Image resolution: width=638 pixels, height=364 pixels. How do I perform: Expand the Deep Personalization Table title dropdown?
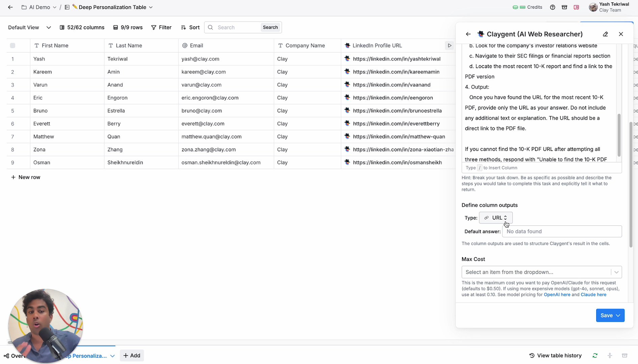click(x=151, y=7)
